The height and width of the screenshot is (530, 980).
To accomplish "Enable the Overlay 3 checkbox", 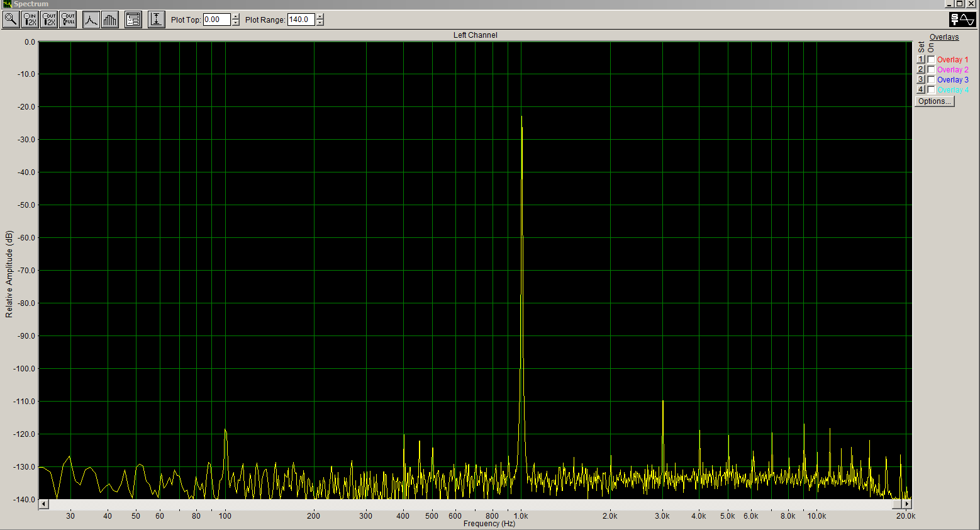I will pos(932,80).
